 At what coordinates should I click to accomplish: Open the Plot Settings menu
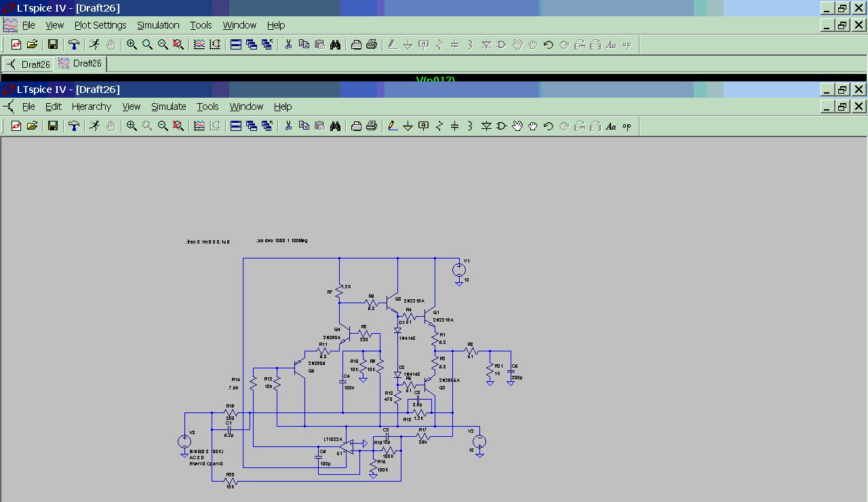point(100,25)
